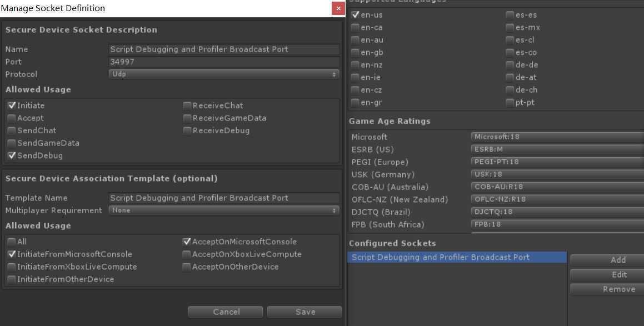Enable the ReceiveDebug checkbox
644x326 pixels.
tap(187, 131)
